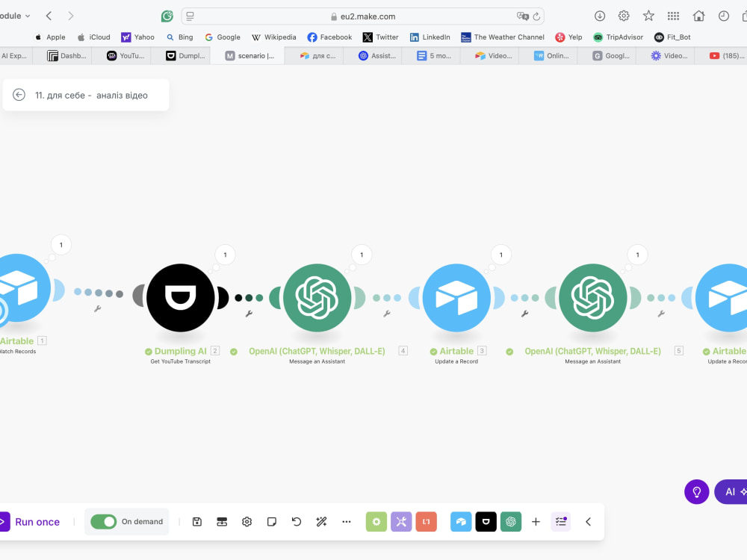The height and width of the screenshot is (560, 747).
Task: Open the browser settings gear icon
Action: [624, 16]
